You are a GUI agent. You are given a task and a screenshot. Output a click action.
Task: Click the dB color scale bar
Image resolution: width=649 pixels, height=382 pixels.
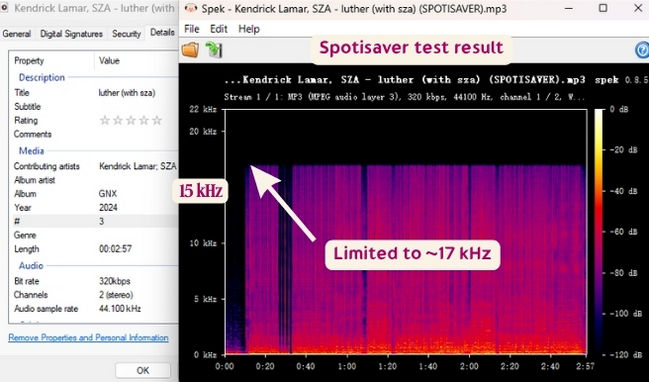(599, 232)
